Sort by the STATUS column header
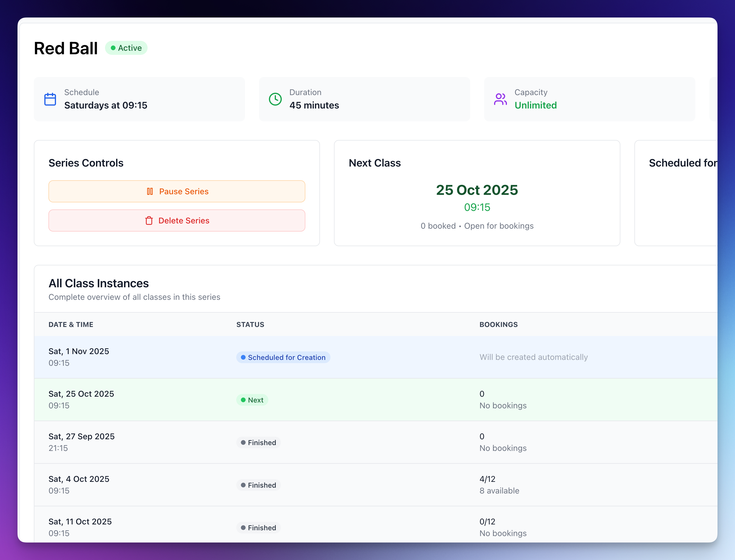The image size is (735, 560). [x=250, y=324]
